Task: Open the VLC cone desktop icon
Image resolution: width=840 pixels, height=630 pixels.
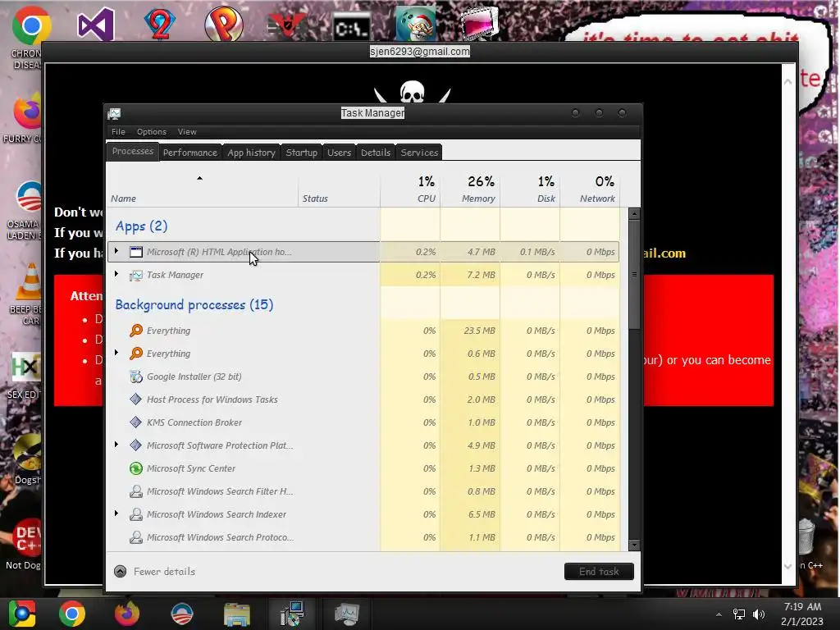Action: point(30,281)
